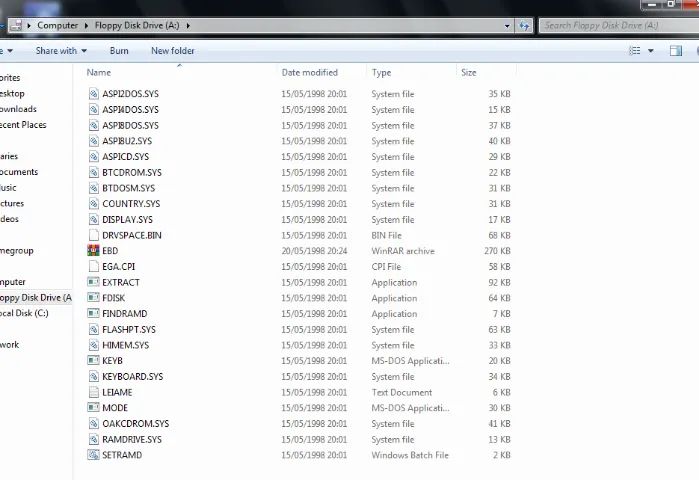The height and width of the screenshot is (480, 699).
Task: Click the 270 KB size of EBD
Action: 497,251
